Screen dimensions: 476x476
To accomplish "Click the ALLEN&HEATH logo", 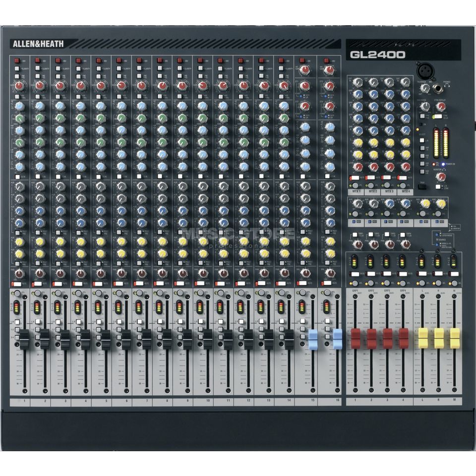I will click(x=38, y=44).
